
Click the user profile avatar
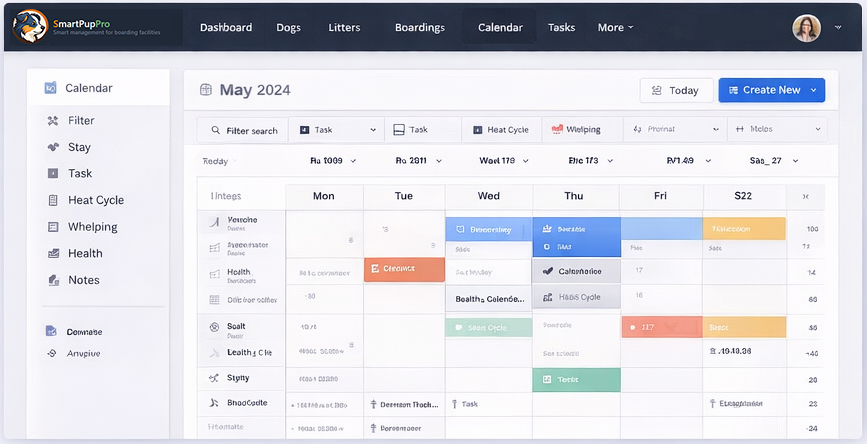pyautogui.click(x=806, y=28)
